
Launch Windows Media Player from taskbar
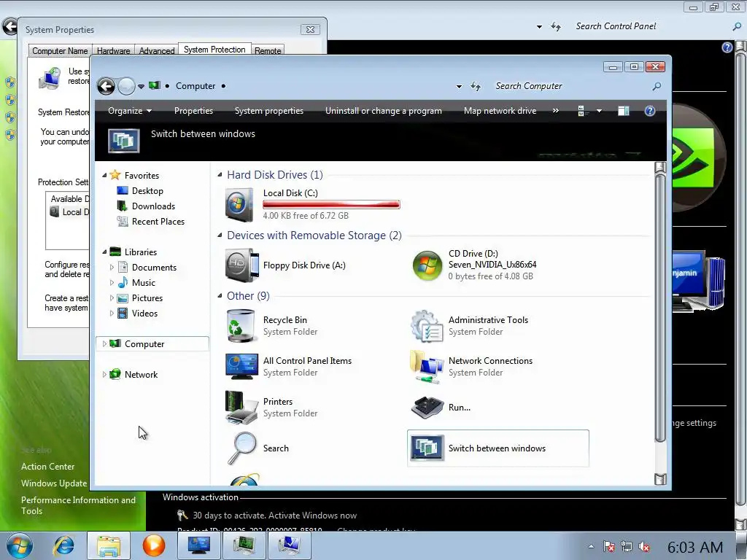(x=153, y=545)
